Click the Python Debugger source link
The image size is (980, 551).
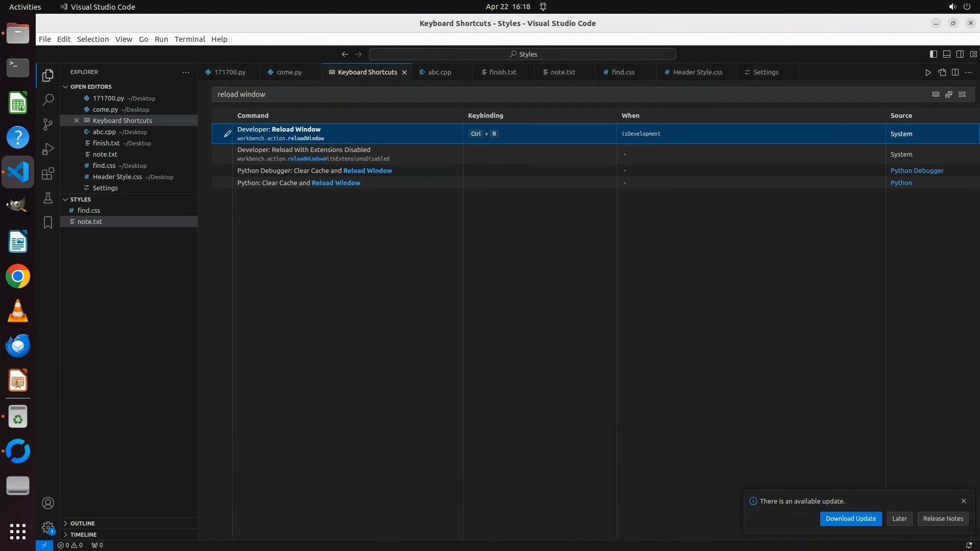click(917, 171)
